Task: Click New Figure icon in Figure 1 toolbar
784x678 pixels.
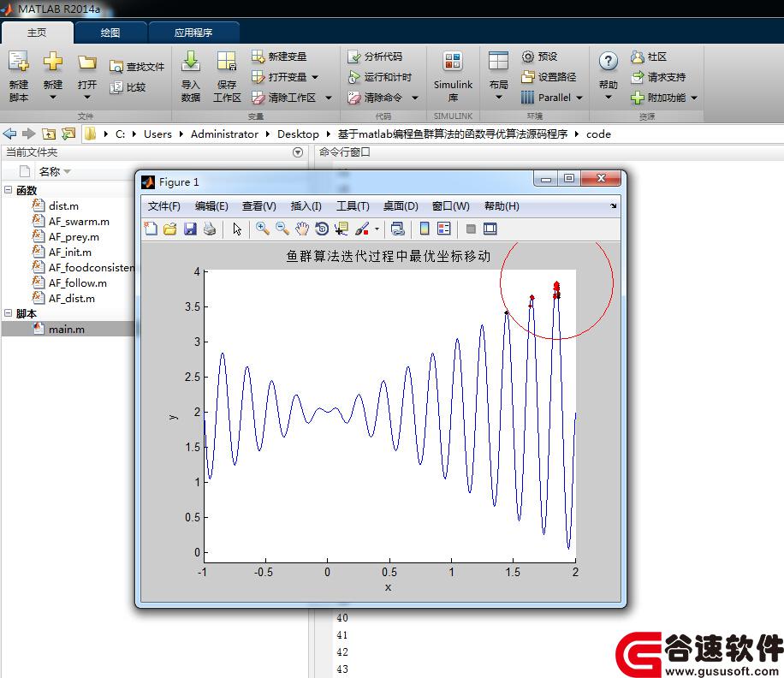Action: coord(151,229)
